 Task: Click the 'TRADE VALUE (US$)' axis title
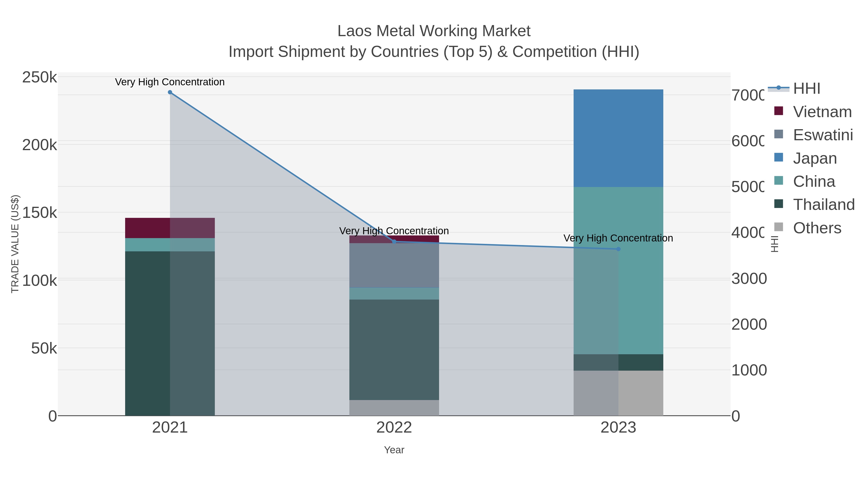pyautogui.click(x=15, y=244)
